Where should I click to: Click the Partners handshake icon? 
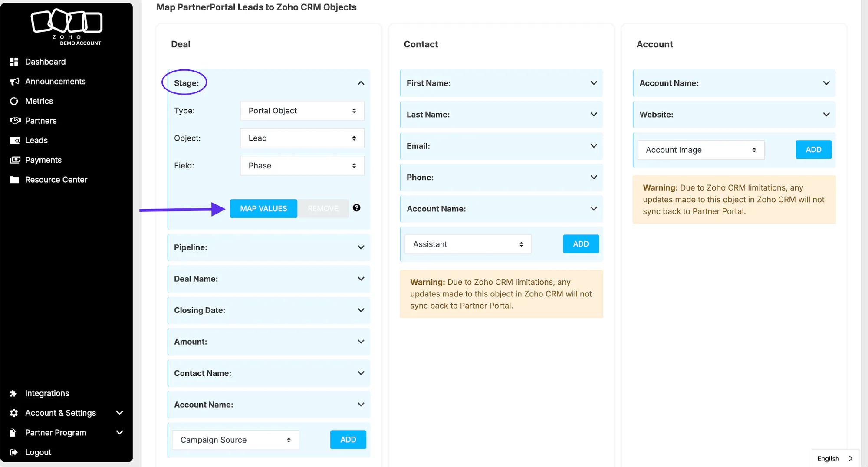click(15, 121)
